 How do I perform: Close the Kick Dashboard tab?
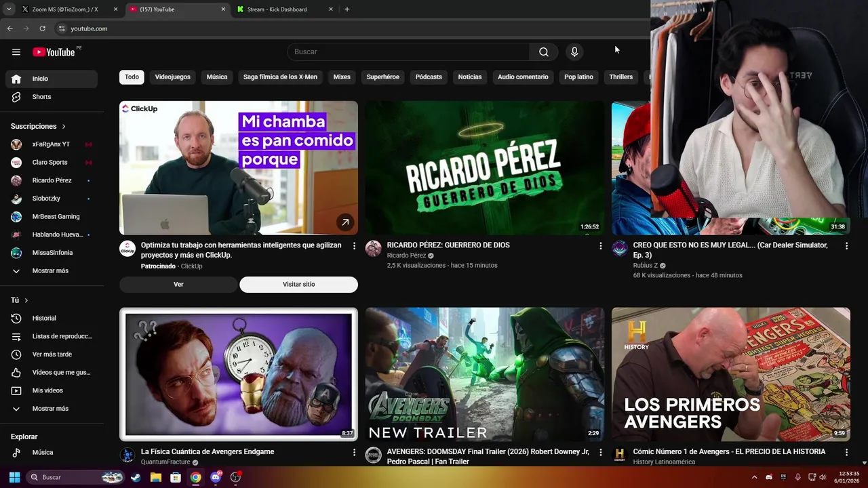point(331,9)
